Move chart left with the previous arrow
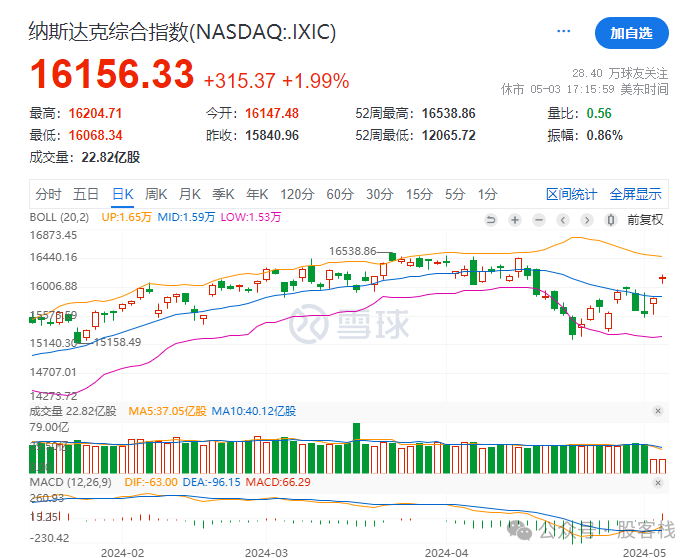This screenshot has height=558, width=698. coord(563,220)
